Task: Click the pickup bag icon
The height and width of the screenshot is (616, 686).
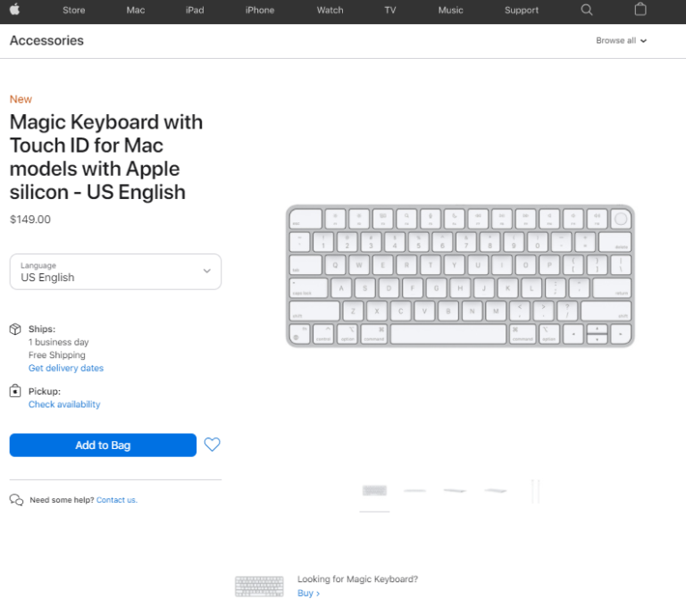Action: point(15,391)
